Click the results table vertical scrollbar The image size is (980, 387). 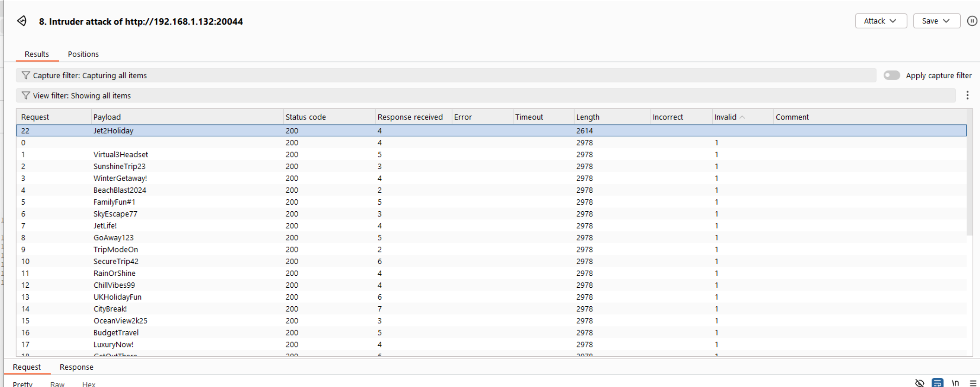(x=969, y=178)
